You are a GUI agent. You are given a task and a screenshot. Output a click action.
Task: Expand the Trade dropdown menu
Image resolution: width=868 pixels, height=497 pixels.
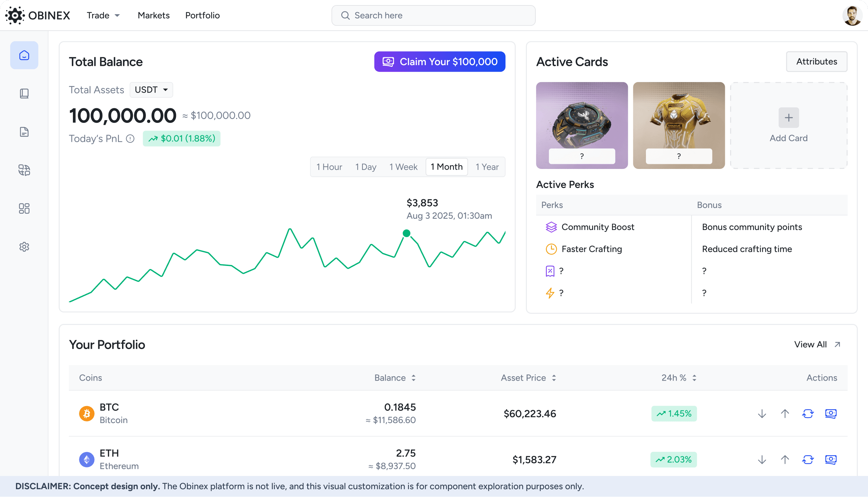(103, 15)
